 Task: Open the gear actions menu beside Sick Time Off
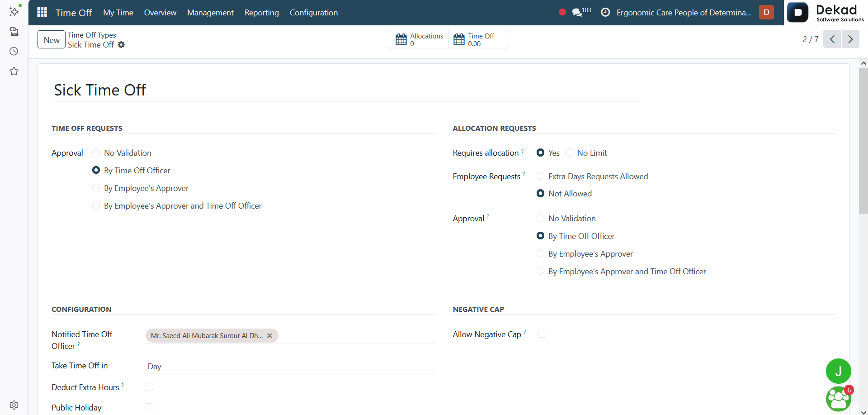(x=121, y=45)
